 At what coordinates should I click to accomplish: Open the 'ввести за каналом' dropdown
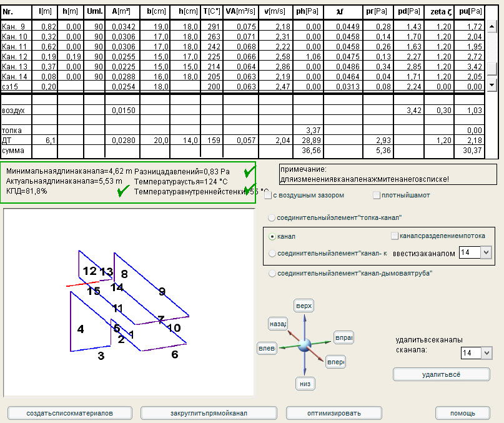click(x=487, y=252)
